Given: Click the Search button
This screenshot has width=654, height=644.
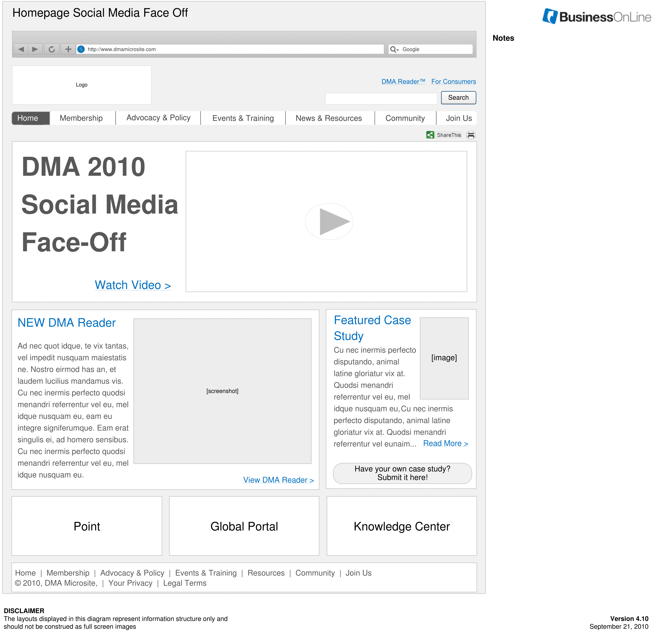Looking at the screenshot, I should click(458, 98).
